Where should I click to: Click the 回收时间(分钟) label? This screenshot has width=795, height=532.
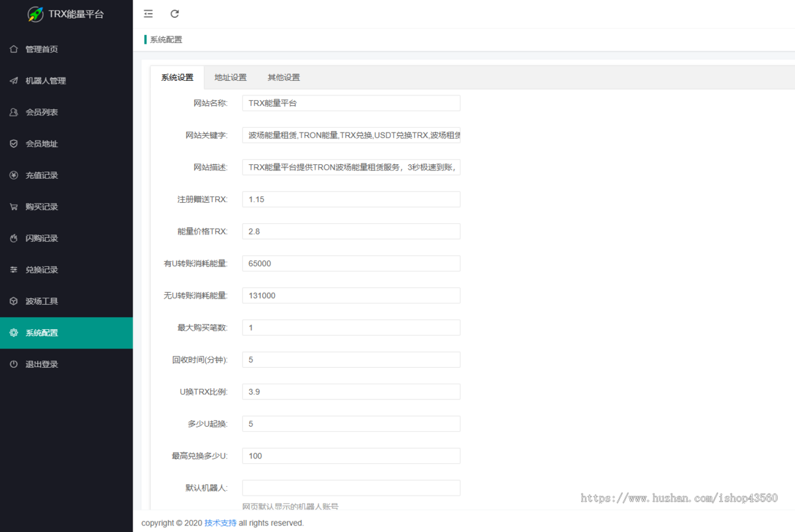(200, 360)
